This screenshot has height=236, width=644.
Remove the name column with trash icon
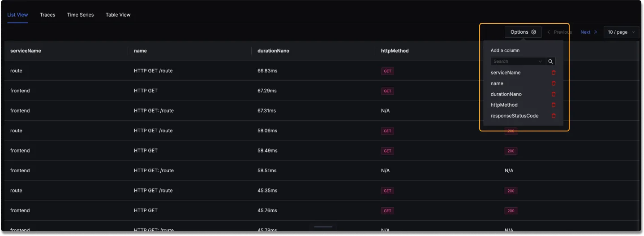coord(554,83)
